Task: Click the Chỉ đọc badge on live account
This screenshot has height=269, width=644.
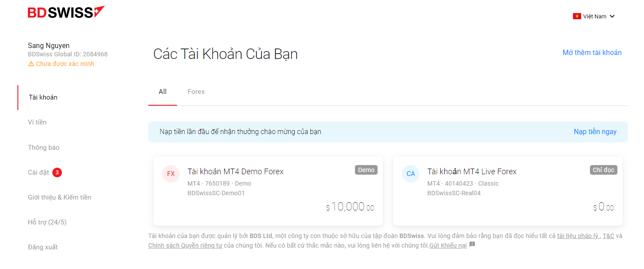Action: click(603, 170)
